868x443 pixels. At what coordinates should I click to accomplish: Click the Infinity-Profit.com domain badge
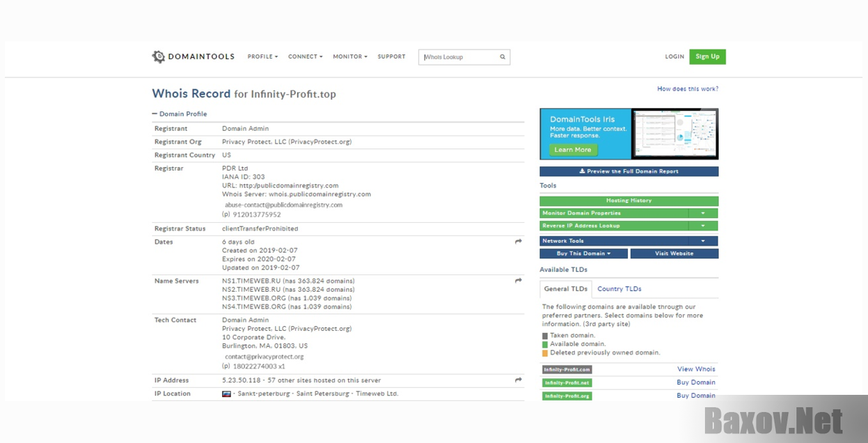click(567, 370)
